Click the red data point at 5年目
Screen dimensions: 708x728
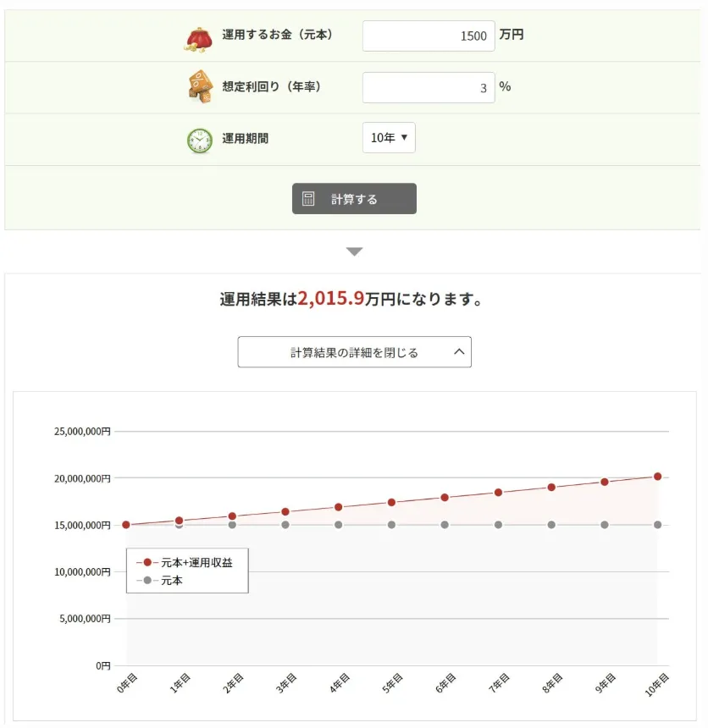pos(391,502)
